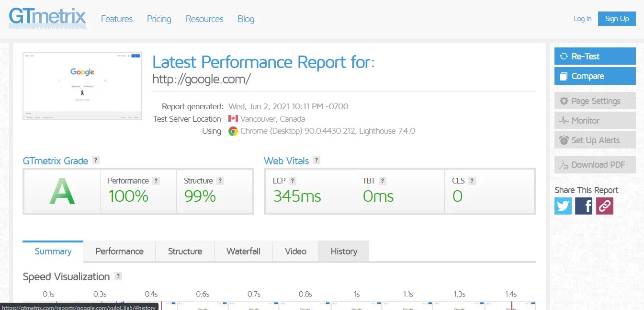
Task: Click the Chrome (Desktop) version text
Action: pyautogui.click(x=328, y=131)
